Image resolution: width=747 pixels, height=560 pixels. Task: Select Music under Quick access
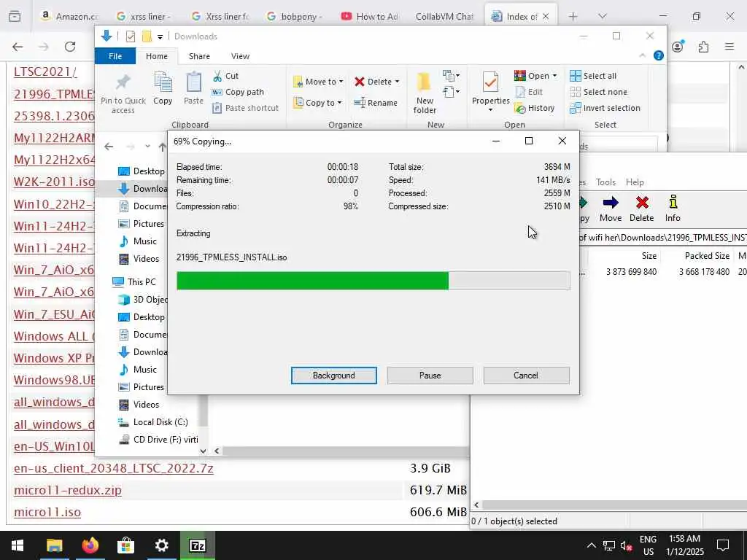[x=138, y=241]
